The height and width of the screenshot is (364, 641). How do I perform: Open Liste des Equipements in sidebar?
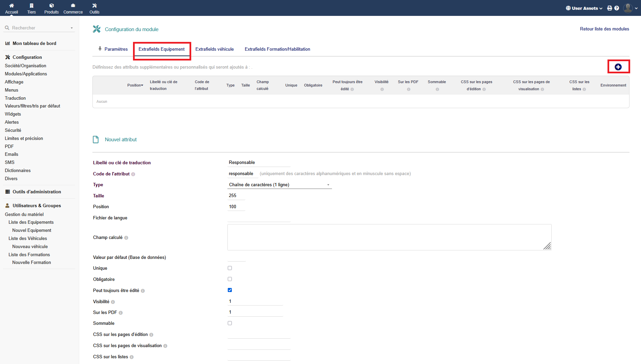(x=31, y=222)
